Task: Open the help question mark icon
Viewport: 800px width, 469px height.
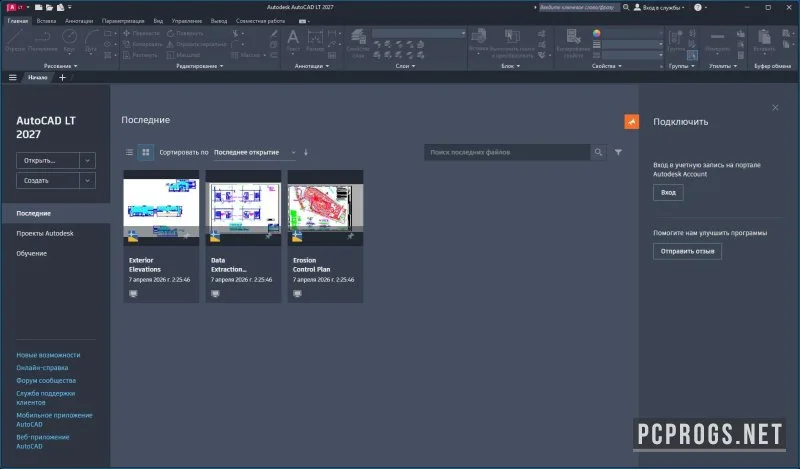Action: [x=698, y=7]
